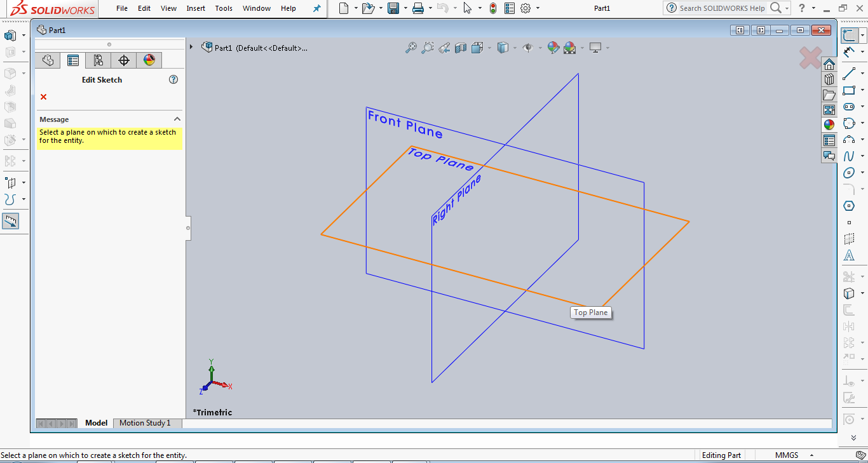
Task: Click the Measure tool icon
Action: click(11, 221)
